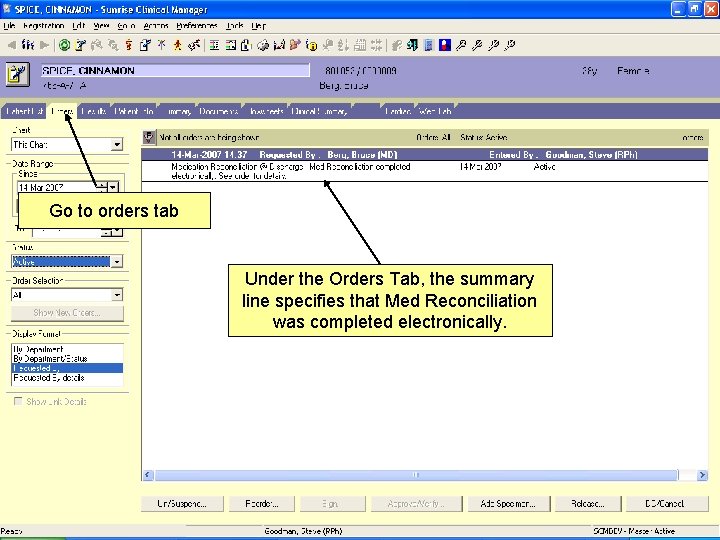The image size is (720, 540).
Task: Click the patient name field SPICE, CINNAMON
Action: tap(175, 70)
